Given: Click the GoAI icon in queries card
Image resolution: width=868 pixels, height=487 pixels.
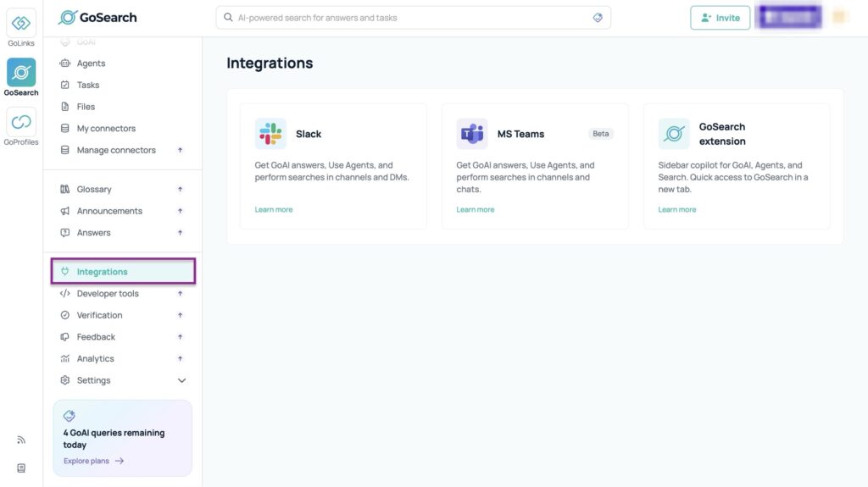Looking at the screenshot, I should click(70, 416).
